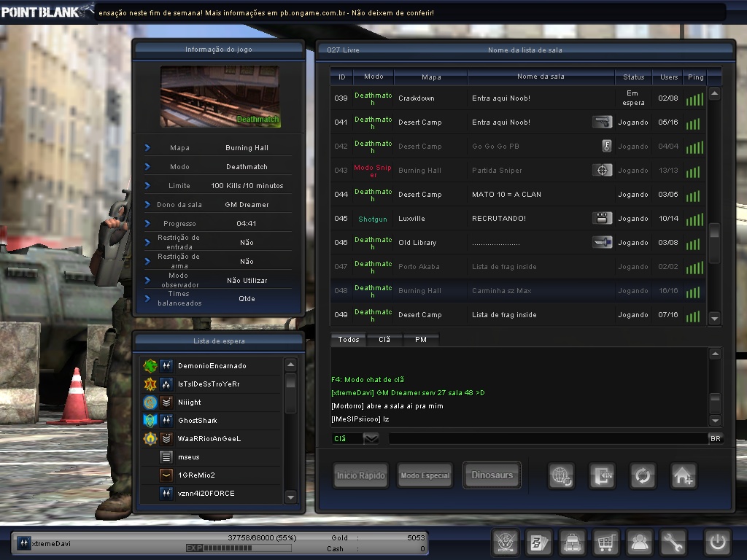Click the server change globe icon
Screen dimensions: 747x560
point(561,475)
